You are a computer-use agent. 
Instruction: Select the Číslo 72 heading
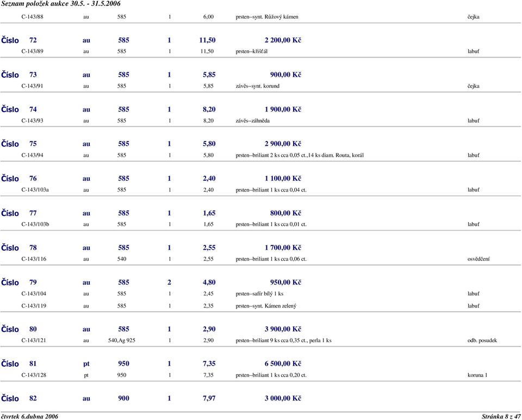(x=19, y=41)
